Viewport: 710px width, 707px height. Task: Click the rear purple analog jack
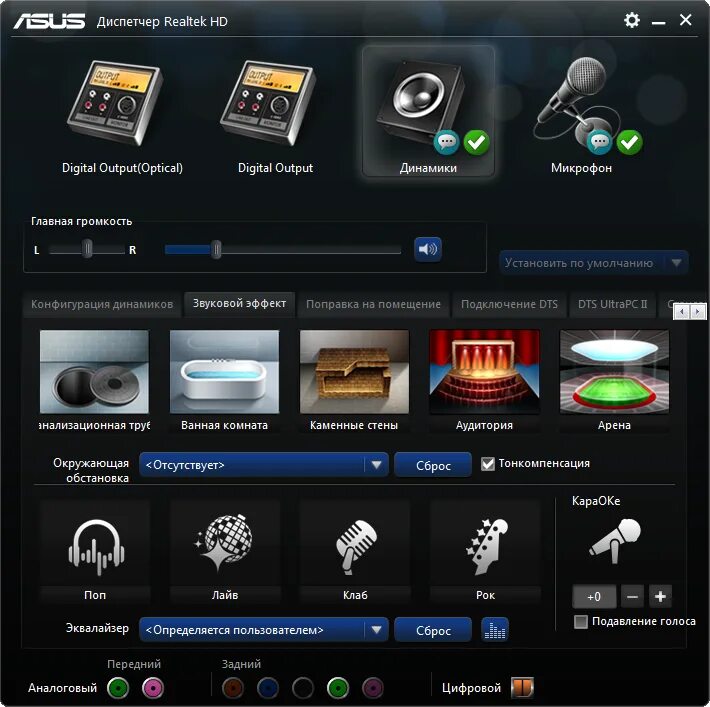pyautogui.click(x=373, y=688)
